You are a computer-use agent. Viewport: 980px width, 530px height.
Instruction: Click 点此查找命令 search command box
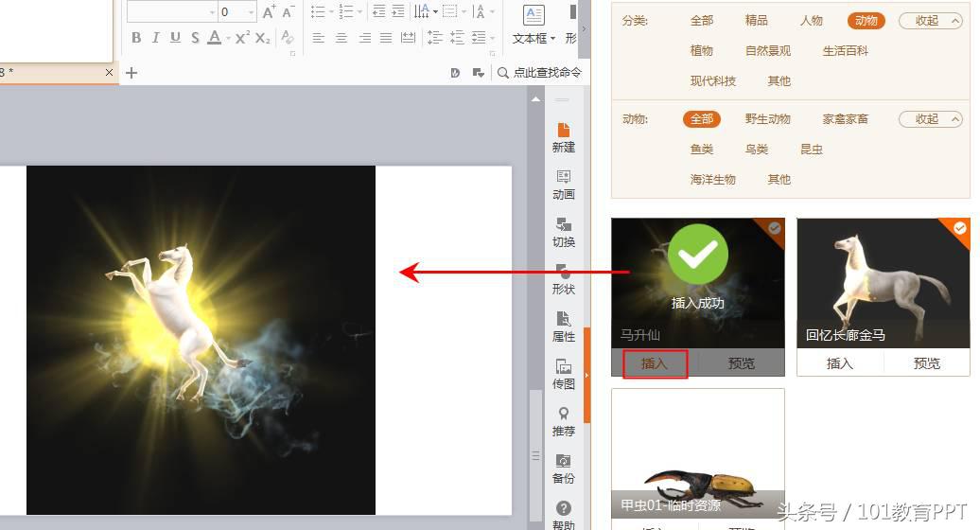click(x=539, y=73)
